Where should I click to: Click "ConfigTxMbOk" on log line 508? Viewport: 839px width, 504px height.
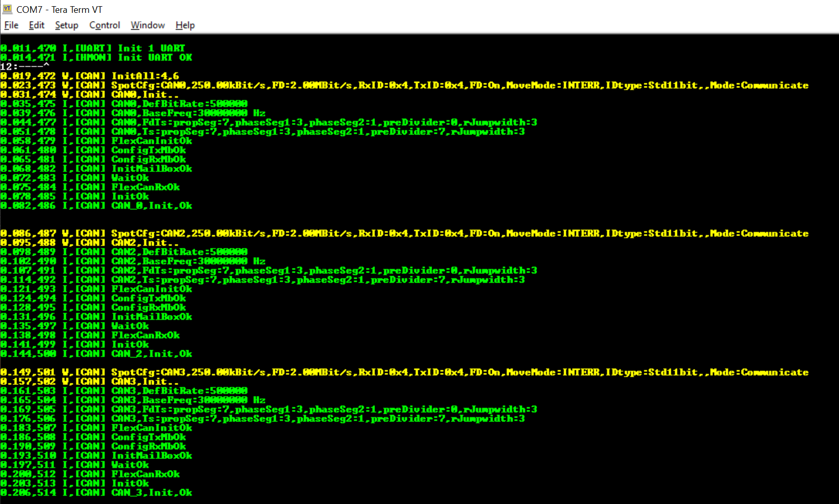coord(149,437)
